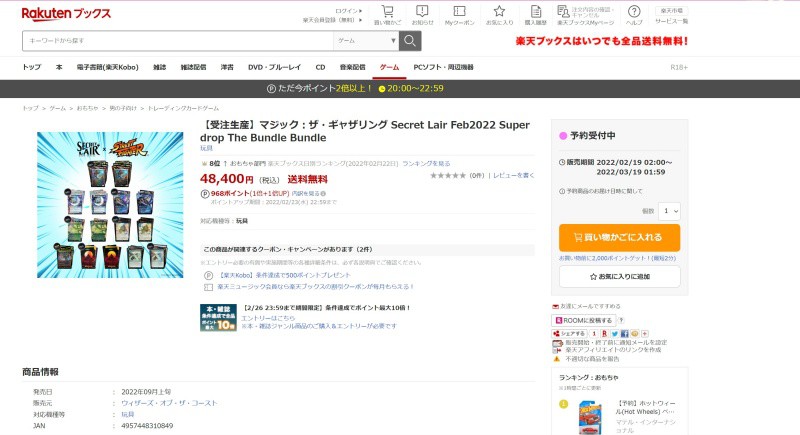Image resolution: width=800 pixels, height=435 pixels.
Task: Add item to shopping cart (買い物かごに入れる)
Action: point(619,237)
